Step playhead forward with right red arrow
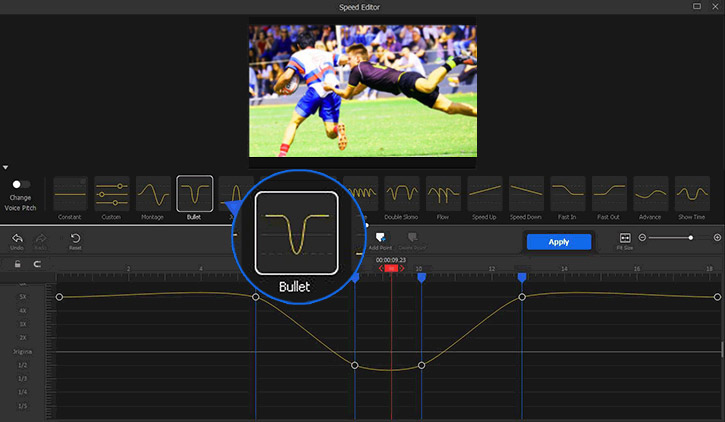Viewport: 725px width, 422px height. click(x=402, y=269)
